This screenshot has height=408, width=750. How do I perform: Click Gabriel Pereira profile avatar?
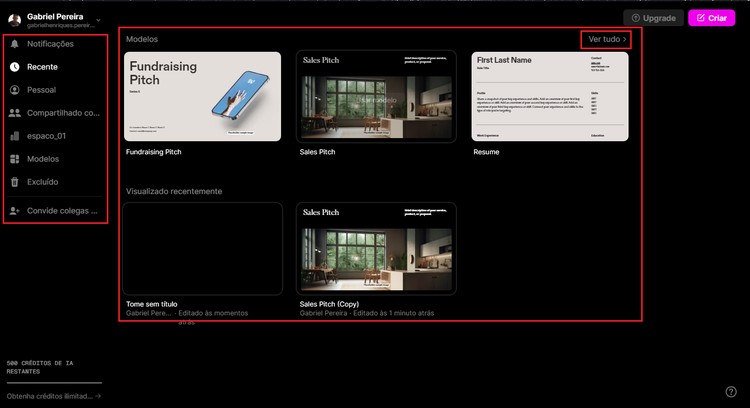(15, 20)
